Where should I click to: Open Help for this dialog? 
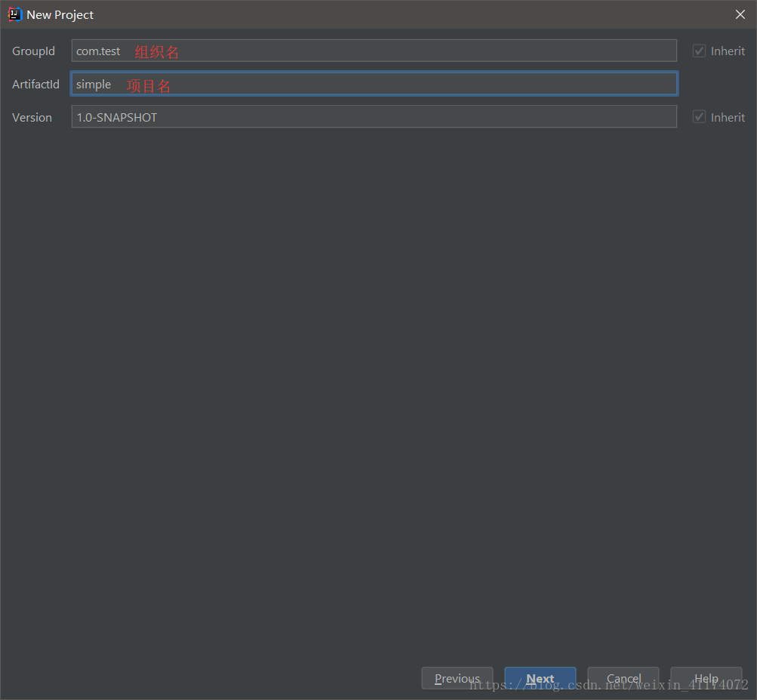coord(706,678)
